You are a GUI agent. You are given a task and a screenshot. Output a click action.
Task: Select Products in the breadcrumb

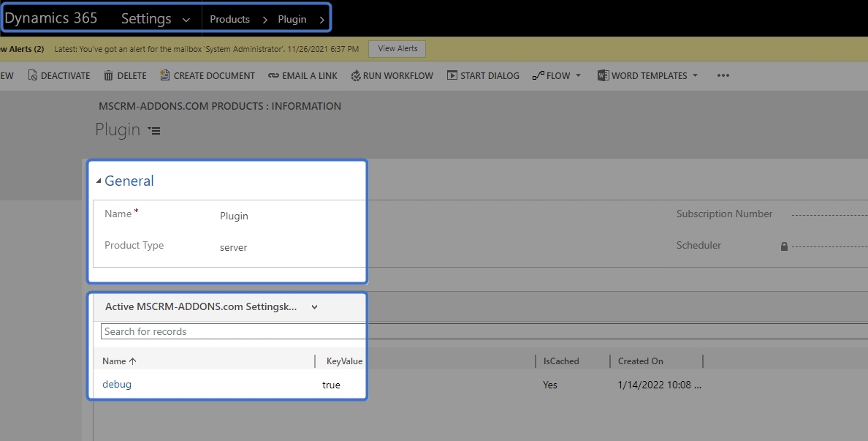[229, 20]
